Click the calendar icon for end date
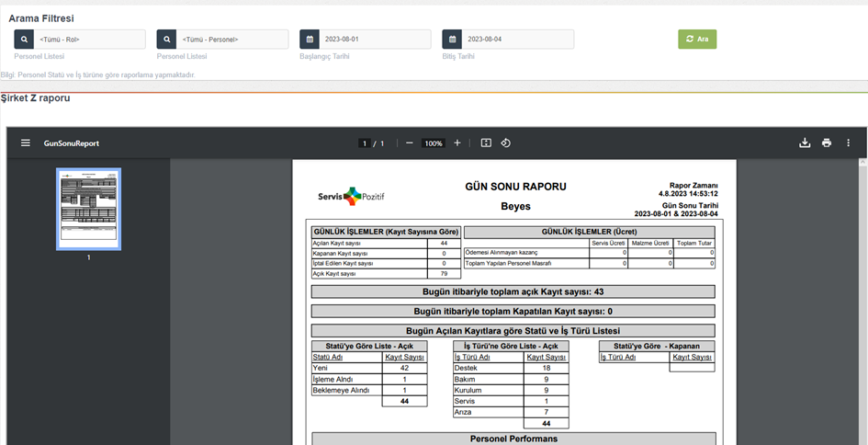Image resolution: width=868 pixels, height=445 pixels. [x=452, y=40]
